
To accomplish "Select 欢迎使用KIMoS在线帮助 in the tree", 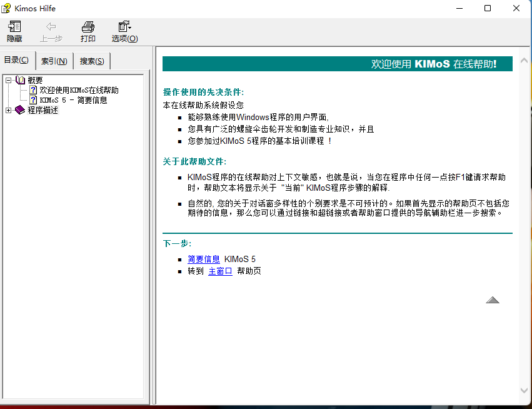I will 79,90.
